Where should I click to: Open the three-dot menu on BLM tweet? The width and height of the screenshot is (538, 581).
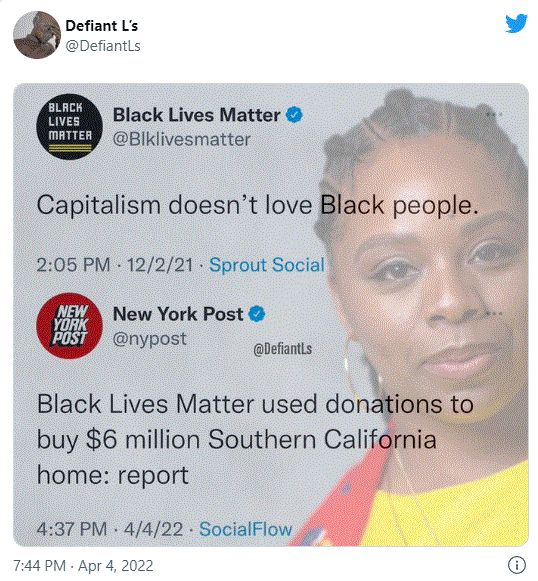click(494, 114)
